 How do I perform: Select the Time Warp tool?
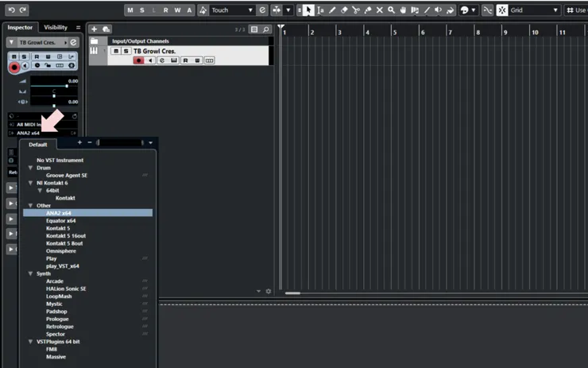tap(415, 10)
